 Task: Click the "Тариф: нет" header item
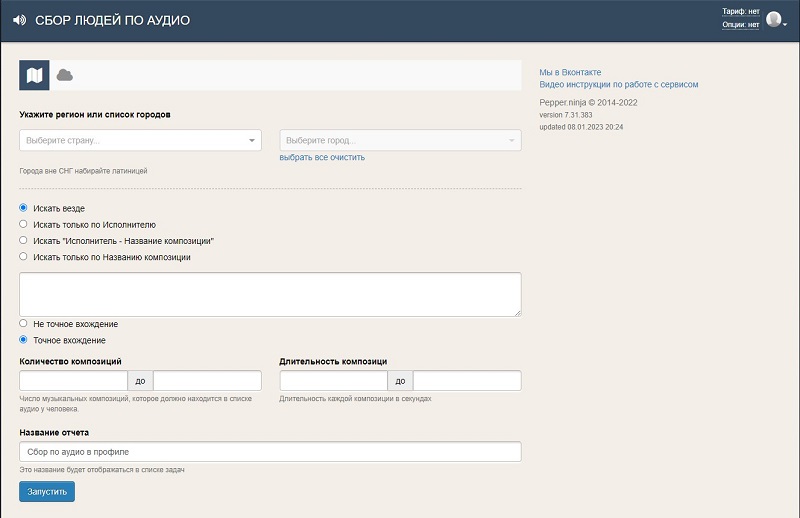click(x=740, y=11)
